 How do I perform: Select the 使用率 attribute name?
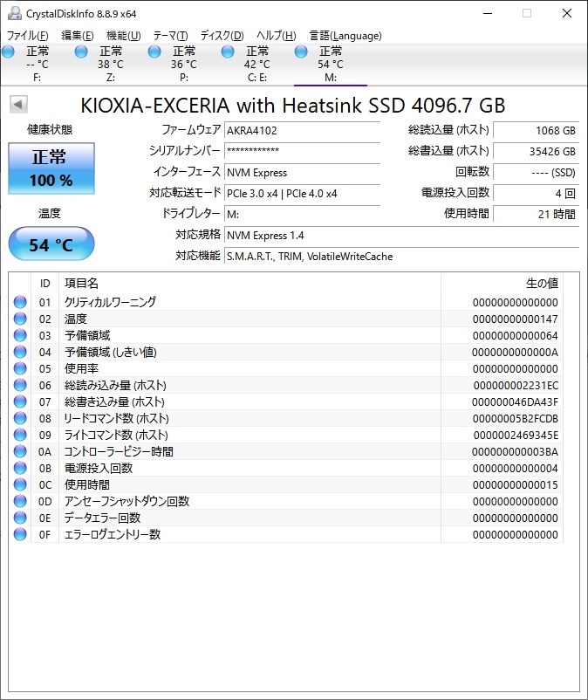[x=81, y=368]
